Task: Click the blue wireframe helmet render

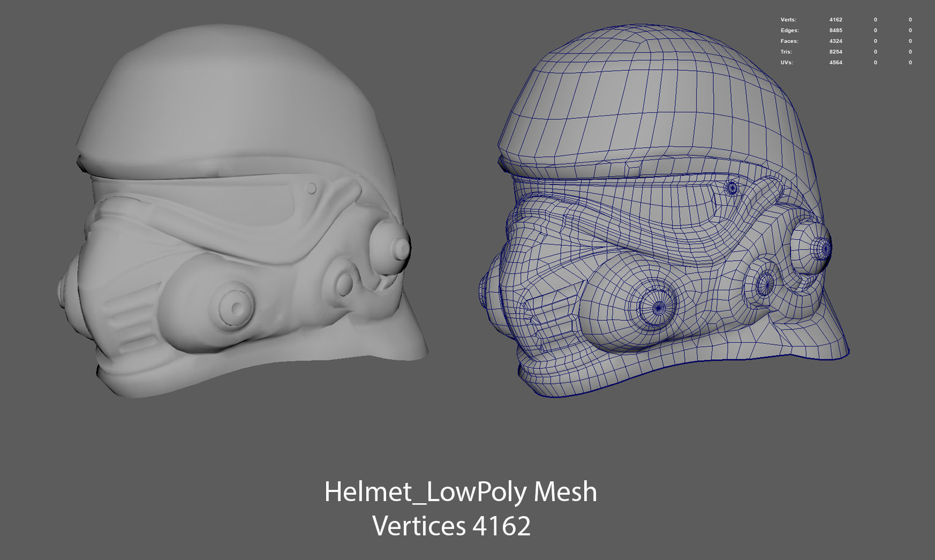Action: click(x=664, y=210)
